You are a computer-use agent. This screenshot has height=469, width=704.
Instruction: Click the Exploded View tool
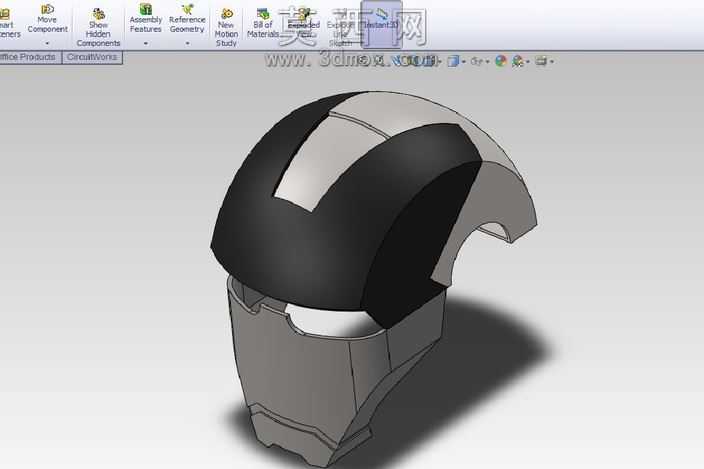[x=304, y=23]
